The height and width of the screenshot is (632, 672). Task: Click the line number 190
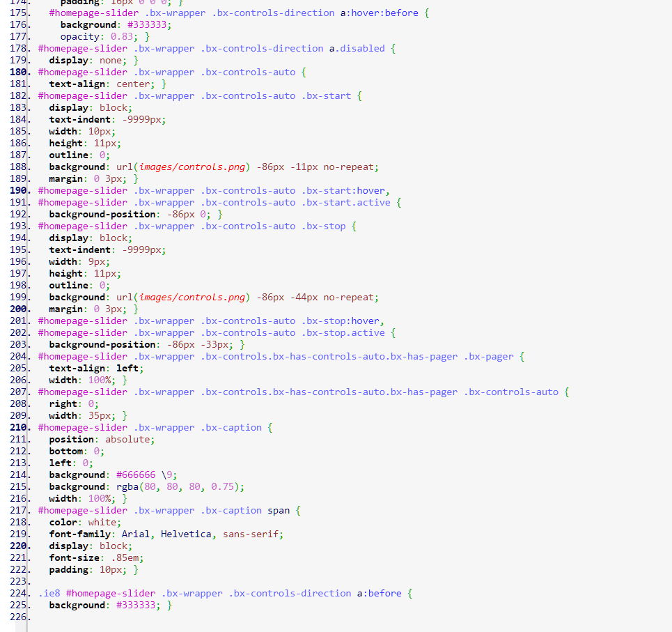[x=20, y=190]
